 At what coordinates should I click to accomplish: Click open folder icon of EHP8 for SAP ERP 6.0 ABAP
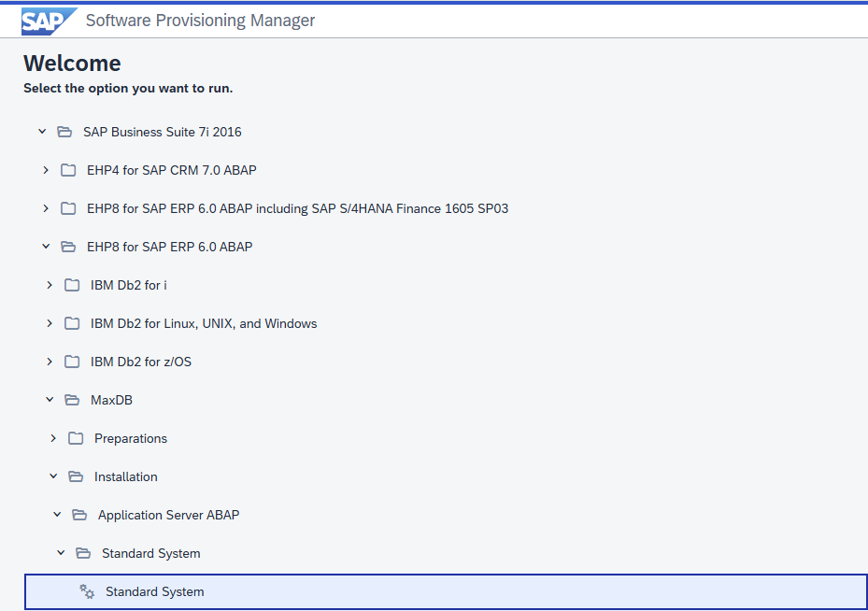(x=68, y=247)
